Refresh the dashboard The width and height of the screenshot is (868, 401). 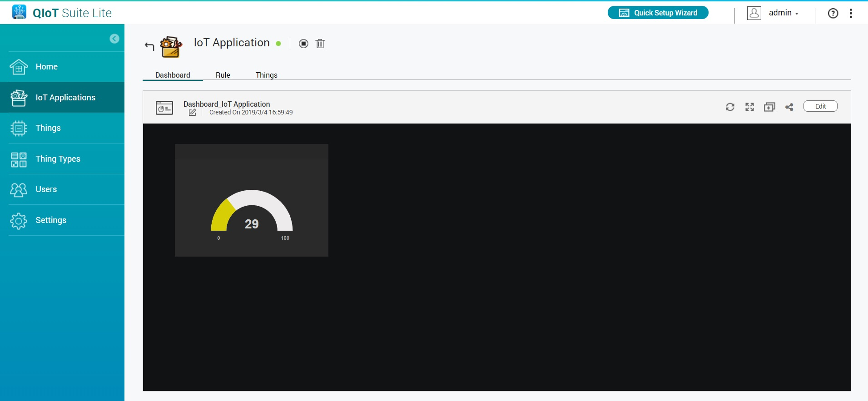pos(730,107)
